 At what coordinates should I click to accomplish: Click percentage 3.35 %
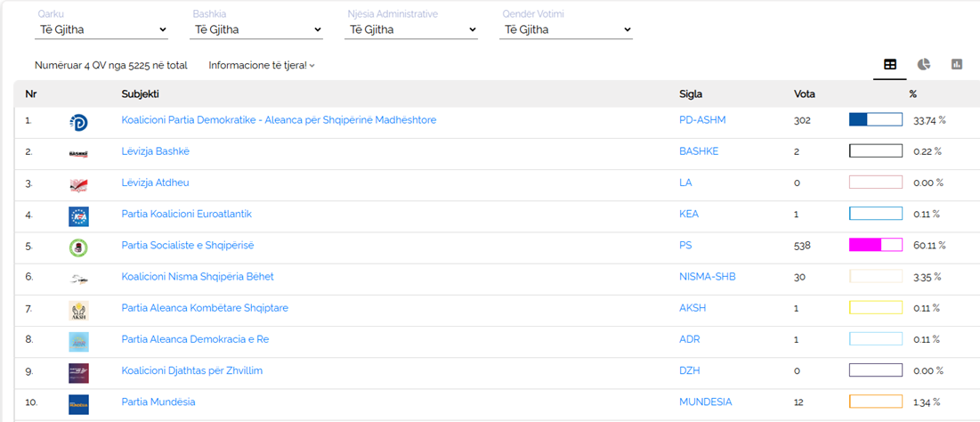point(927,277)
